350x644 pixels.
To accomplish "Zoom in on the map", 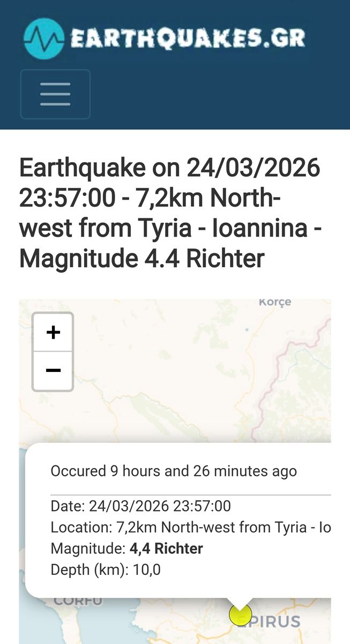I will 53,333.
